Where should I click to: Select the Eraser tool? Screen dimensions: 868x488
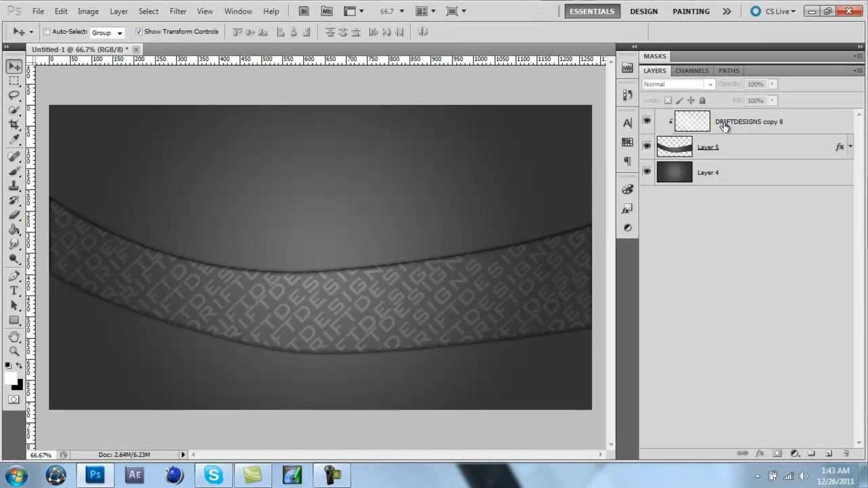coord(14,214)
